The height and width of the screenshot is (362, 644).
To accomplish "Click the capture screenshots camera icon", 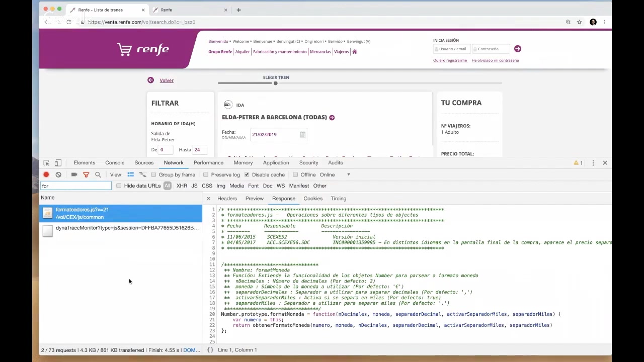I will [74, 174].
